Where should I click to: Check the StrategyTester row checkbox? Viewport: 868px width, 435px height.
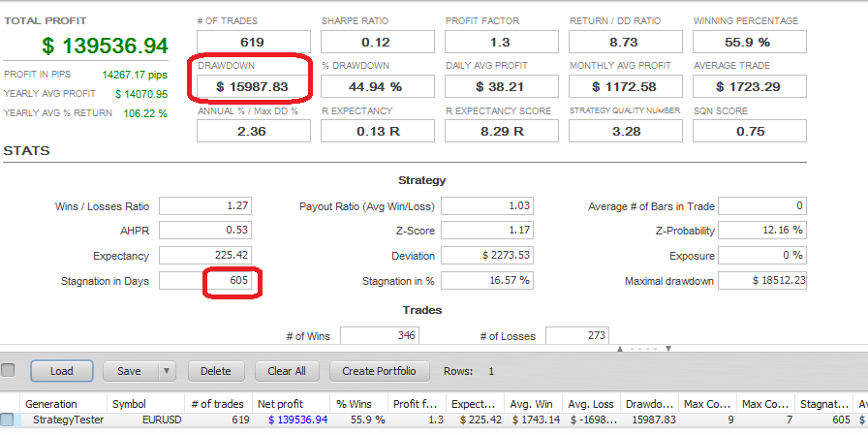coord(8,419)
